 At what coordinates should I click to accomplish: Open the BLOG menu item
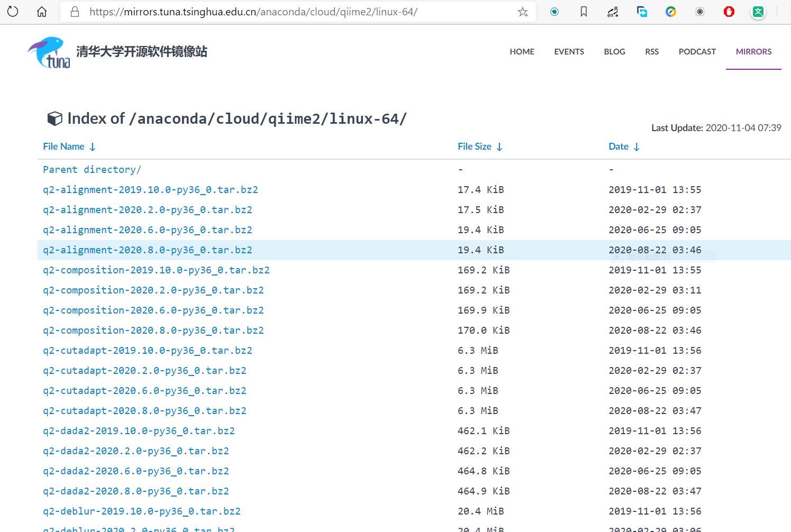pos(614,51)
